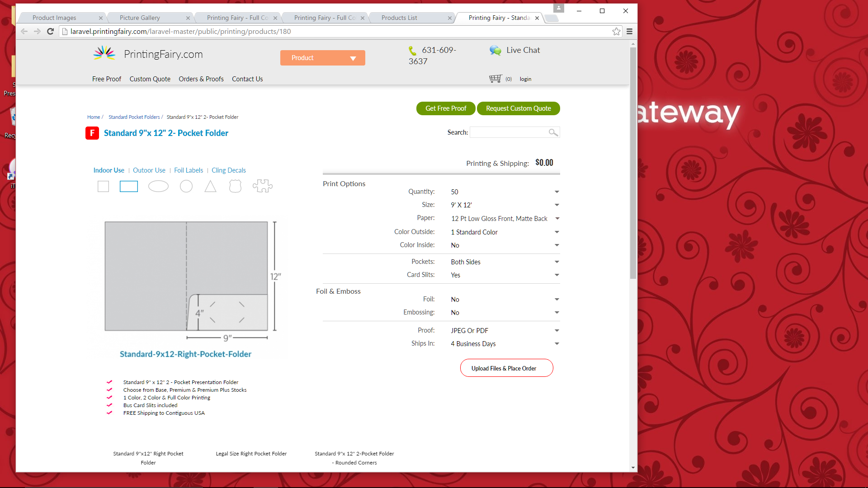Click the Chrome user profile icon
The height and width of the screenshot is (488, 868).
click(559, 8)
